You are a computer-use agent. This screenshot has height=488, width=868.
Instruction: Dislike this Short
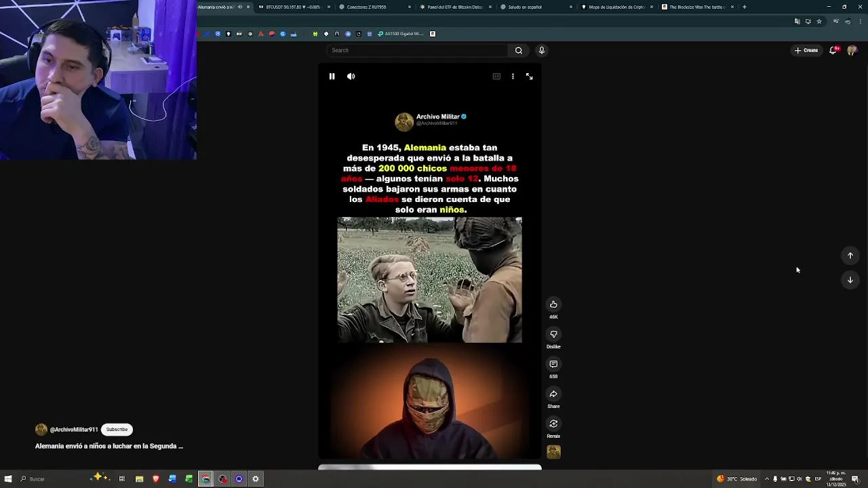tap(553, 334)
